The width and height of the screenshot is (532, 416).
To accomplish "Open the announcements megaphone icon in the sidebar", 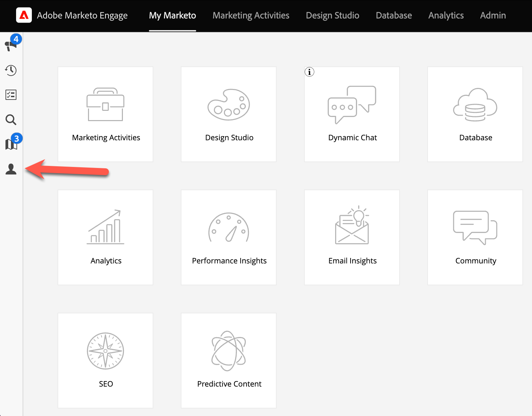I will pyautogui.click(x=10, y=46).
